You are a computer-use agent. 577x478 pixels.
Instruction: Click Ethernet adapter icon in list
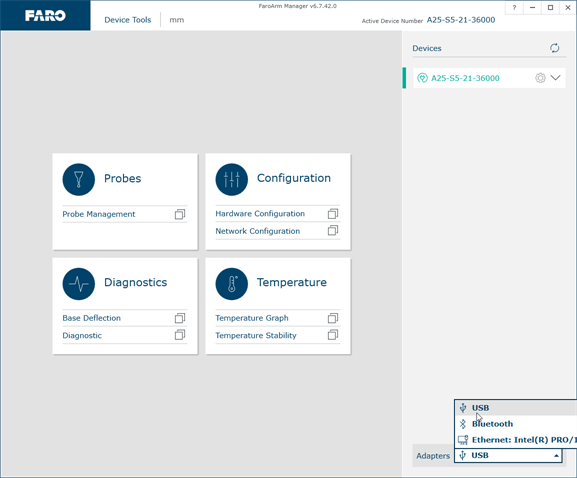click(x=463, y=440)
